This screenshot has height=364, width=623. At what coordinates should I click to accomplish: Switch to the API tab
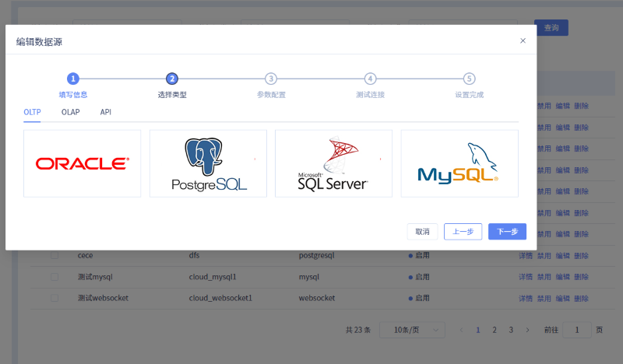(106, 112)
